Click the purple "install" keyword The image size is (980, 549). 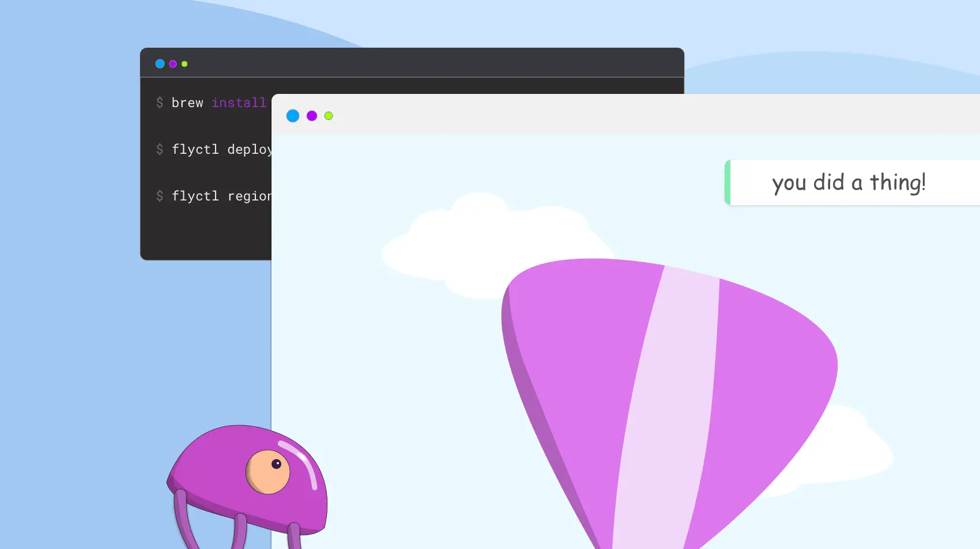(x=239, y=103)
